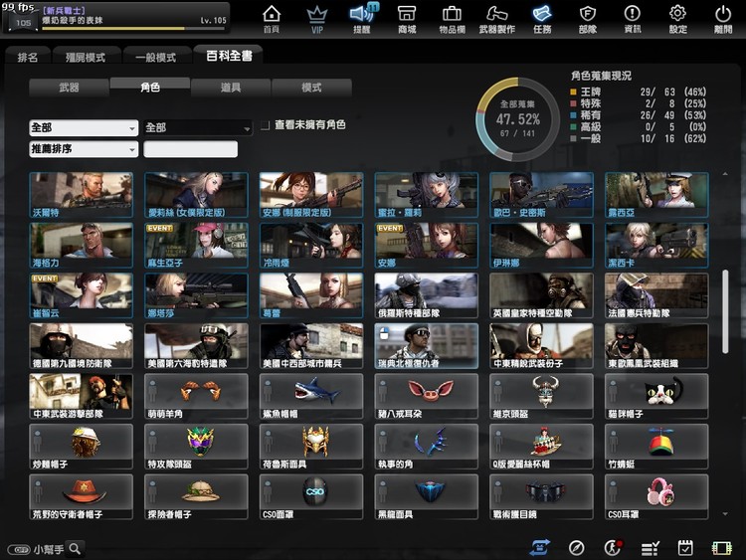Select the 鯊魚帽帽 shark hat item
746x560 pixels.
[311, 396]
